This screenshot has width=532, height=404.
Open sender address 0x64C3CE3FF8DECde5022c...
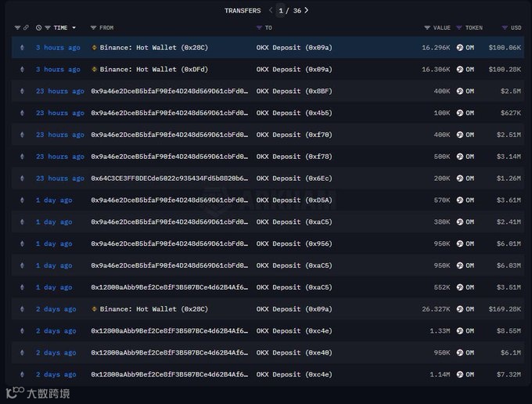point(169,179)
